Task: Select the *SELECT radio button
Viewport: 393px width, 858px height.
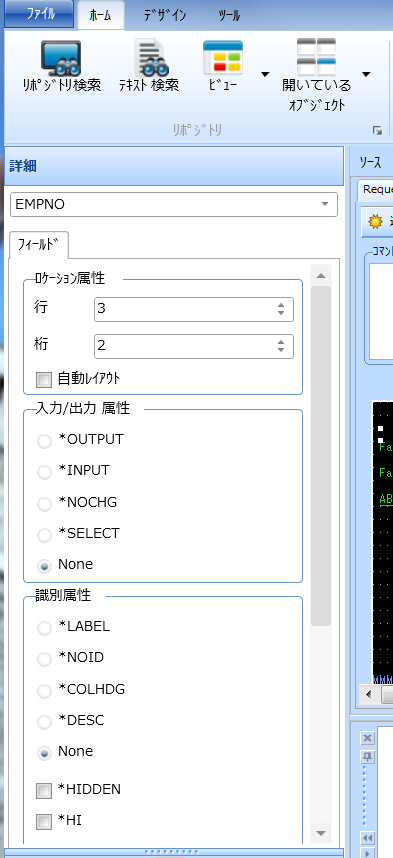Action: [44, 535]
